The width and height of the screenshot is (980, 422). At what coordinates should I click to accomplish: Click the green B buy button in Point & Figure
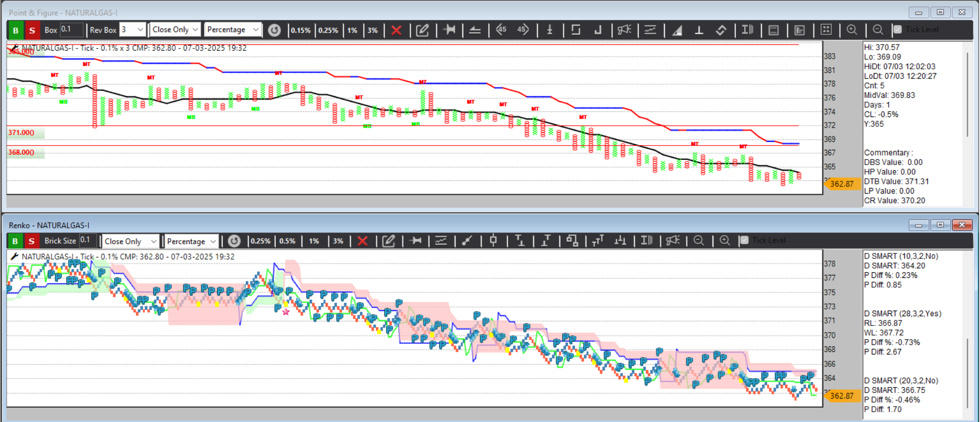tap(16, 30)
